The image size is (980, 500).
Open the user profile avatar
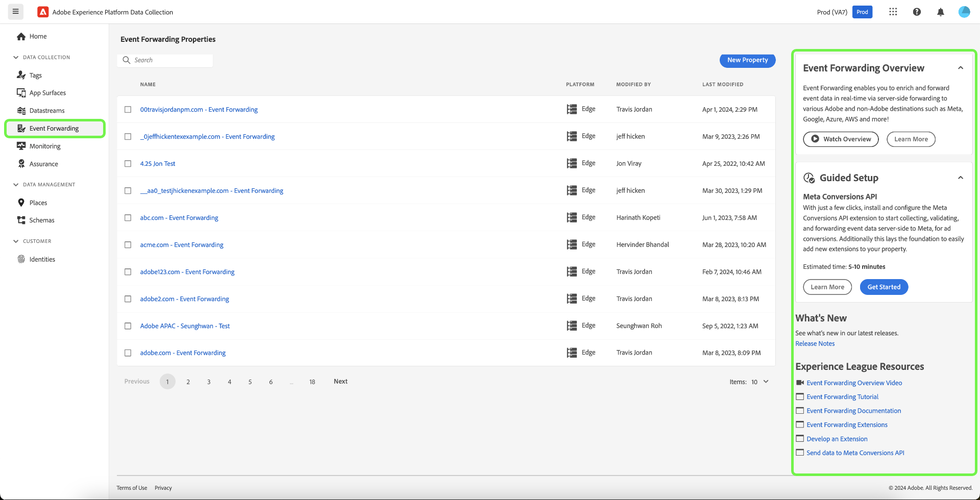coord(964,12)
